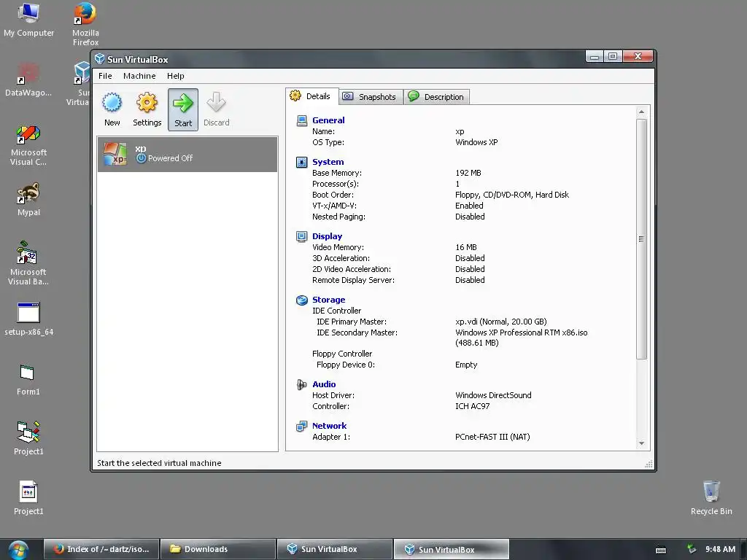Viewport: 747px width, 560px height.
Task: Click the General section monitor icon
Action: 301,120
